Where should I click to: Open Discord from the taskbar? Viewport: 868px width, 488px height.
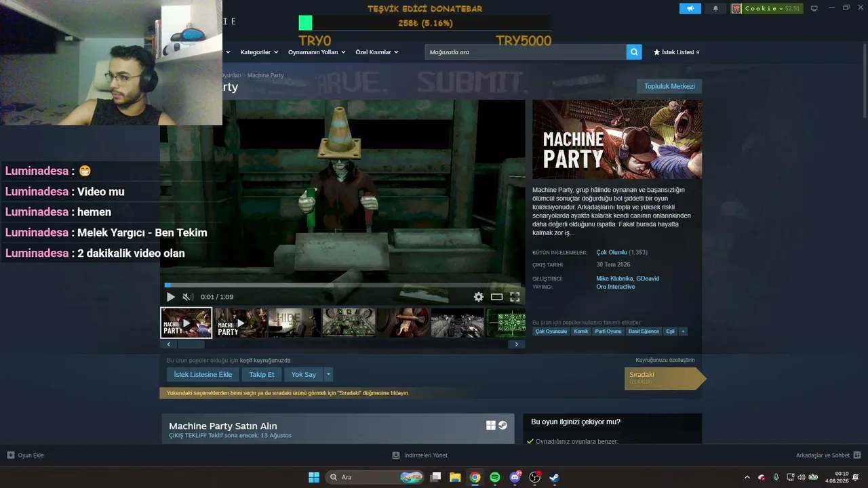[x=515, y=477]
